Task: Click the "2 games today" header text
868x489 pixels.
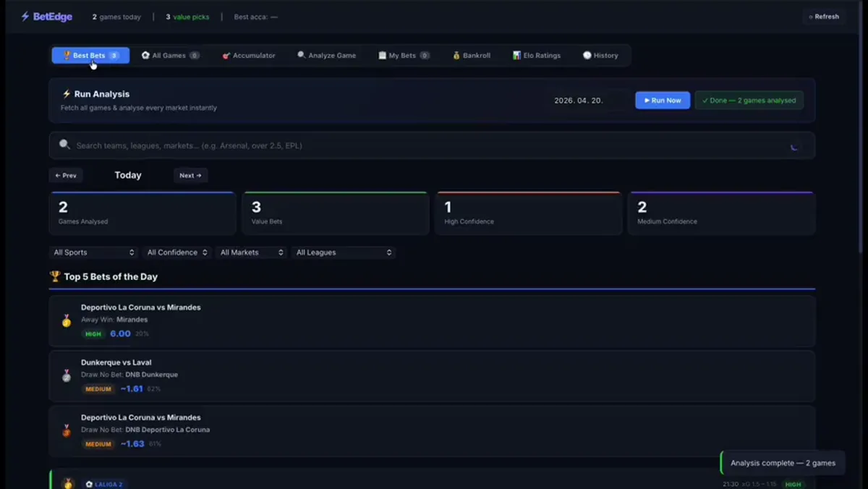Action: [116, 17]
